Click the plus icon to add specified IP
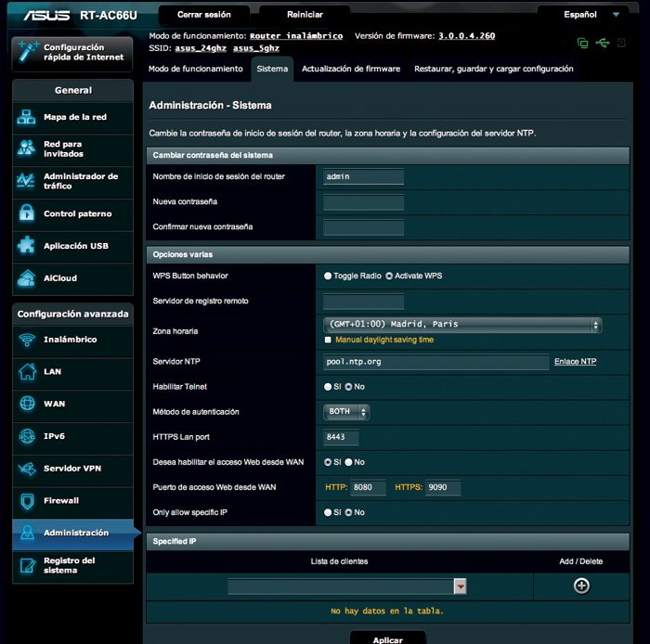This screenshot has height=644, width=650. pyautogui.click(x=581, y=586)
